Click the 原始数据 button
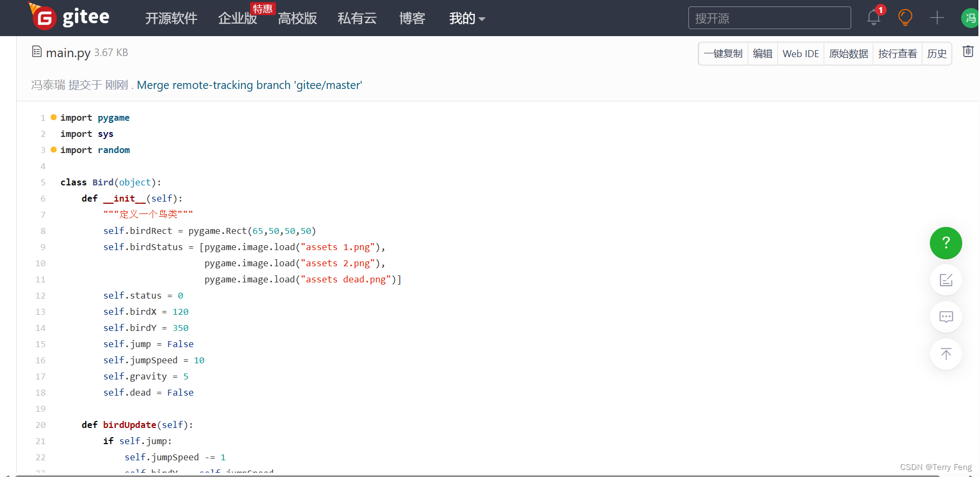 coord(848,54)
